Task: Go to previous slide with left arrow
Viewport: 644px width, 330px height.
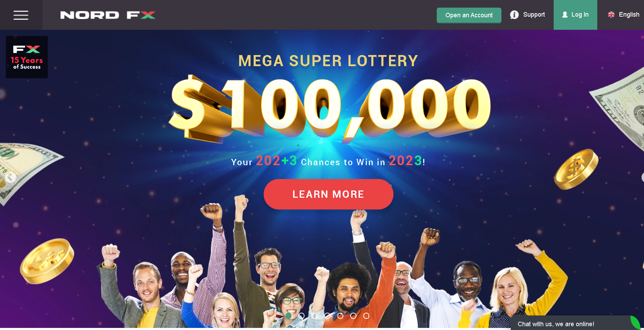Action: point(10,177)
